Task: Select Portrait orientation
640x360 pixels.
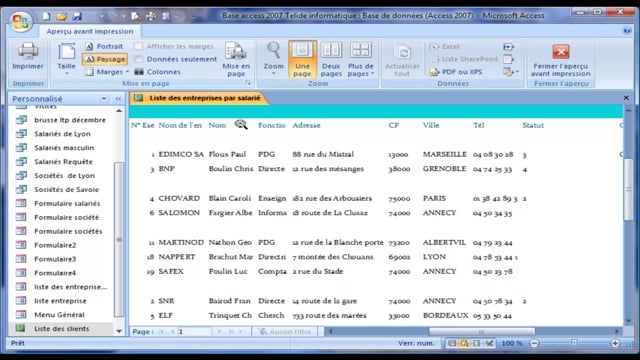Action: (104, 47)
